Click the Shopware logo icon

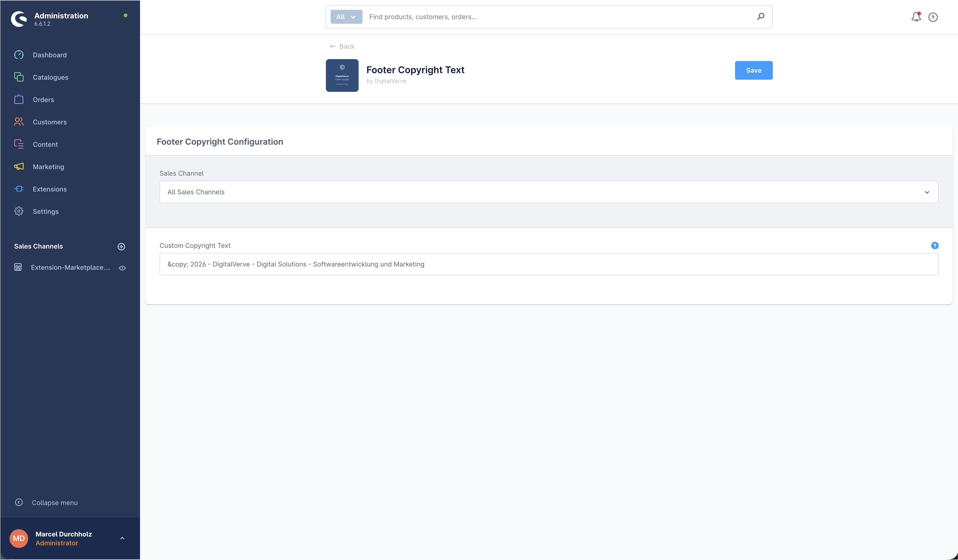pyautogui.click(x=19, y=19)
